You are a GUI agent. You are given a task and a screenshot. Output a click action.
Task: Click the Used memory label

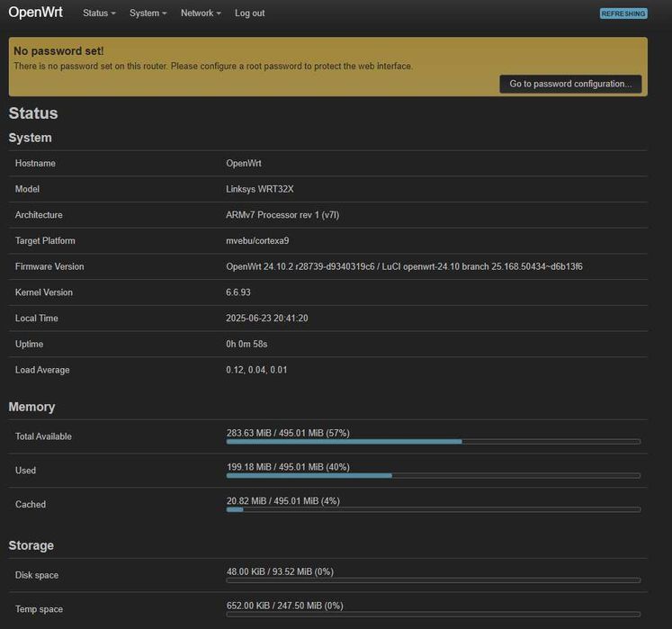[x=25, y=471]
